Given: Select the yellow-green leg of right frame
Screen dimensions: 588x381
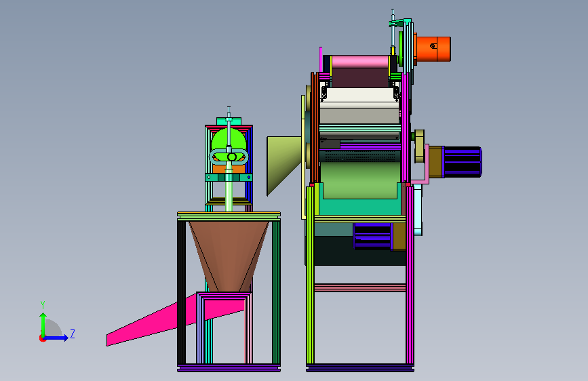Looking at the screenshot, I should point(310,275).
